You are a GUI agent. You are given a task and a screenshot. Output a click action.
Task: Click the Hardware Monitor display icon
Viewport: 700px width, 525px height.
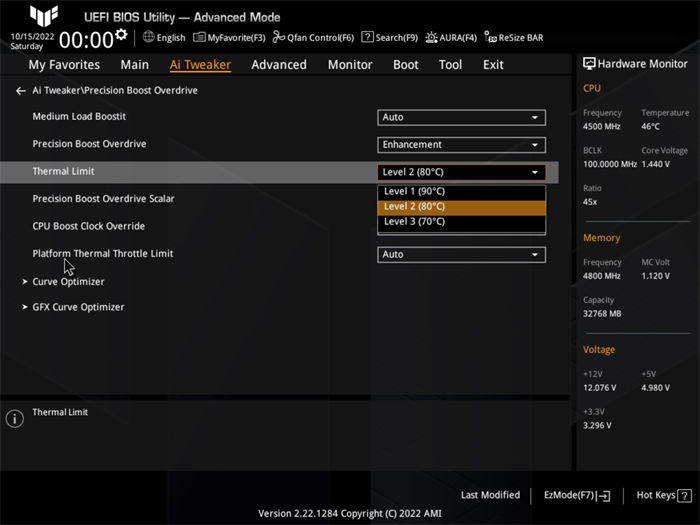pos(589,64)
